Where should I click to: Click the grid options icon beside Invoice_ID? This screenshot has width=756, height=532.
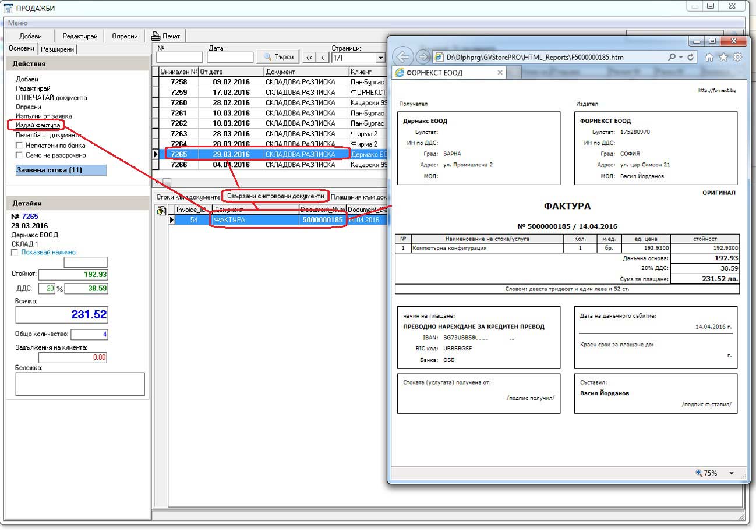pos(161,211)
